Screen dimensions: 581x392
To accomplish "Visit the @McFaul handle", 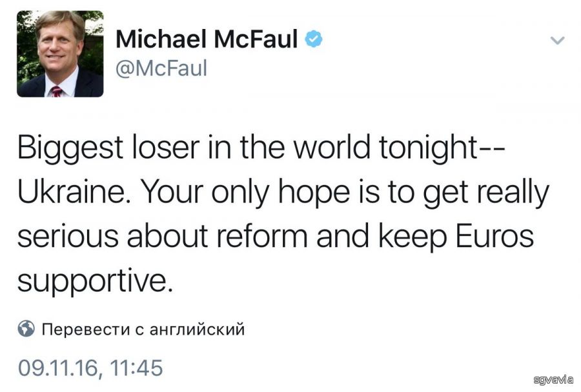I will point(161,68).
